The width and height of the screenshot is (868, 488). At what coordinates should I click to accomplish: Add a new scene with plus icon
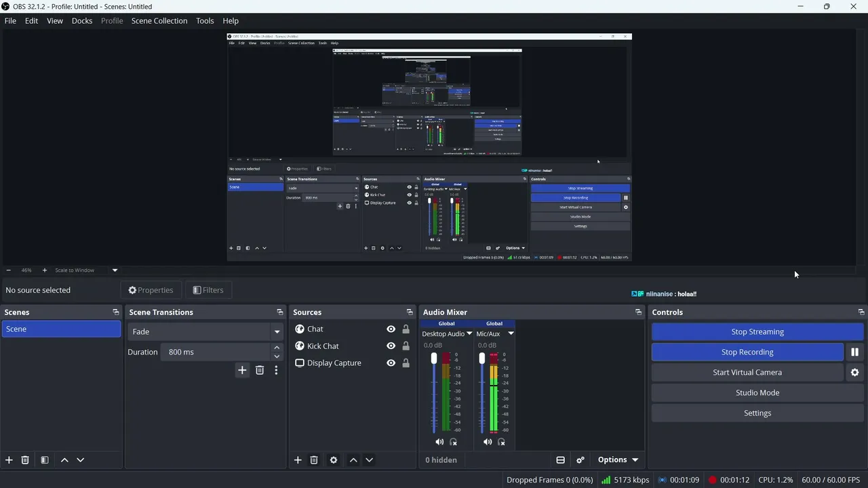pyautogui.click(x=9, y=460)
